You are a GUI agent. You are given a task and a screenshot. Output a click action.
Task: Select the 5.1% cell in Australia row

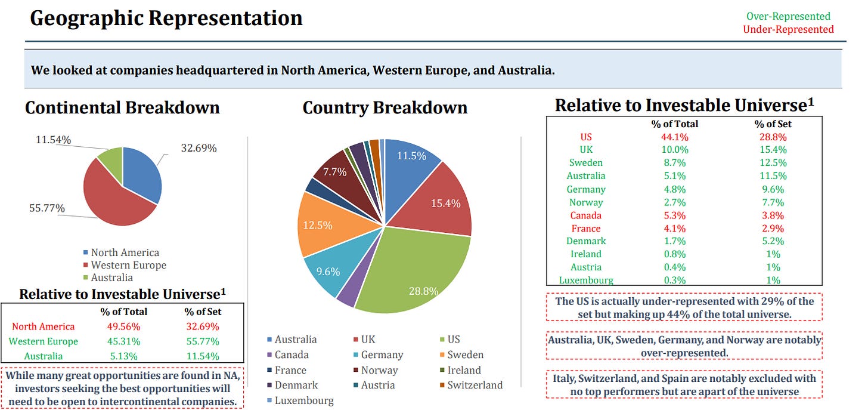coord(674,176)
